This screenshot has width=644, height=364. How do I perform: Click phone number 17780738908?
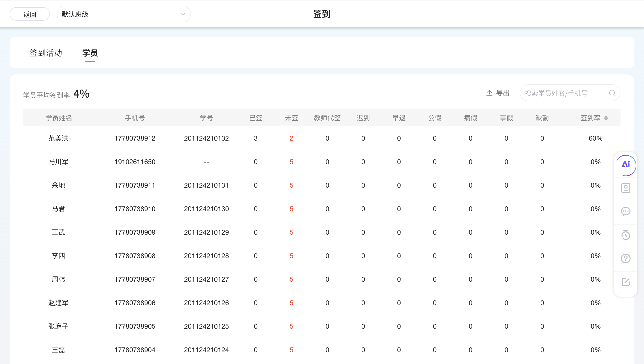pos(135,256)
